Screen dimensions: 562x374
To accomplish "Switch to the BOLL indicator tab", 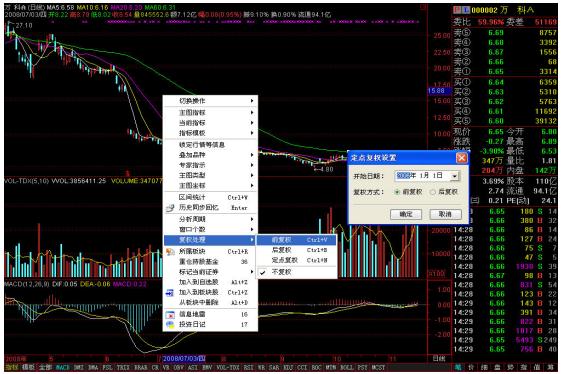I will [347, 368].
